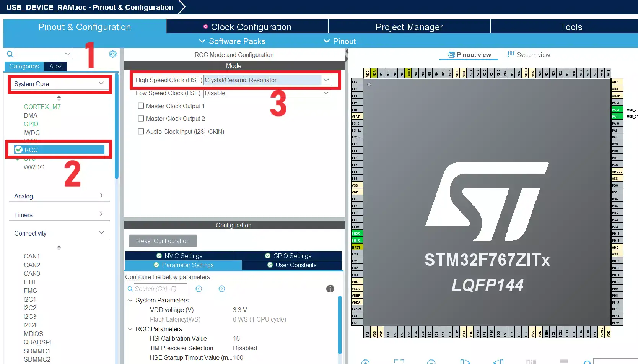Switch to System view

point(529,55)
